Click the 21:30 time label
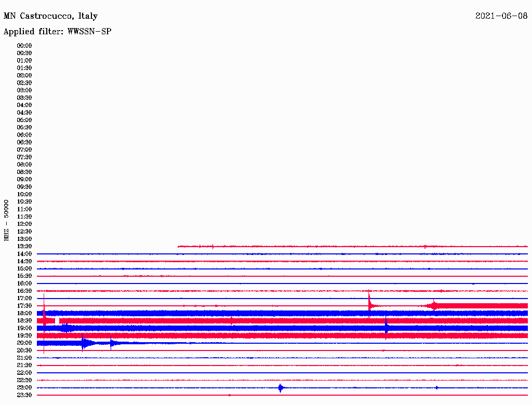 (24, 366)
